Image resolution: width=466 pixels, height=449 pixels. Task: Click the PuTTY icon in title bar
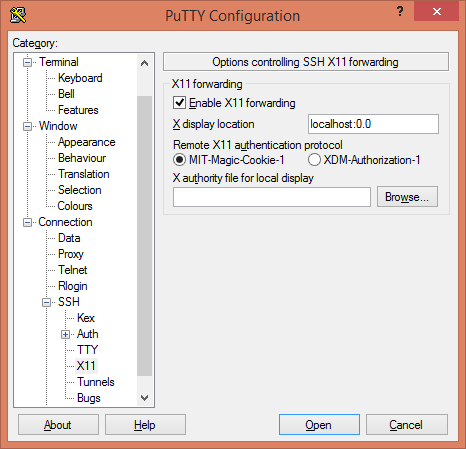point(18,15)
